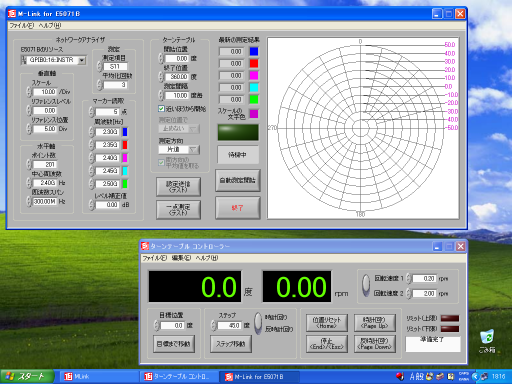The width and height of the screenshot is (512, 384).
Task: Open the Help menu in M-Link window
Action: tap(50, 25)
